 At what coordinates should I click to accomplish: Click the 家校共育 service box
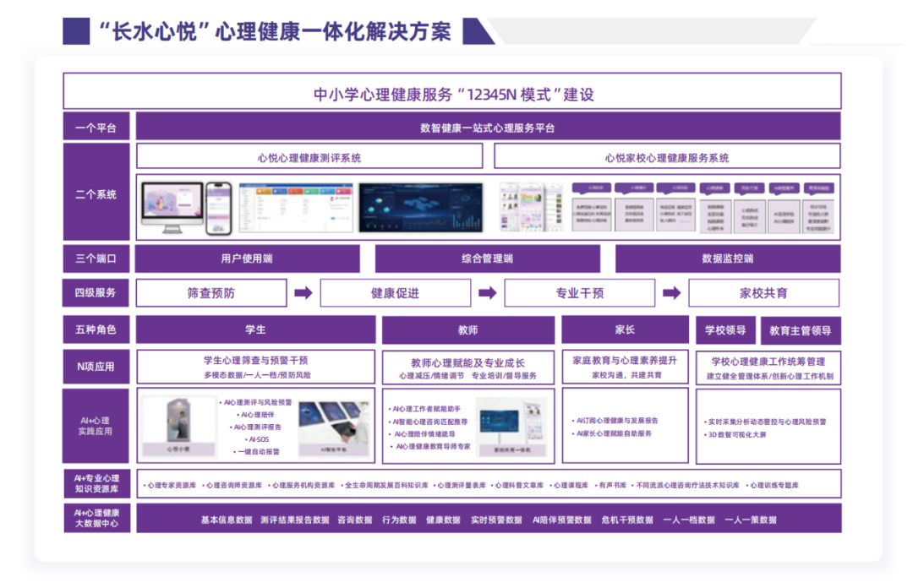click(763, 293)
